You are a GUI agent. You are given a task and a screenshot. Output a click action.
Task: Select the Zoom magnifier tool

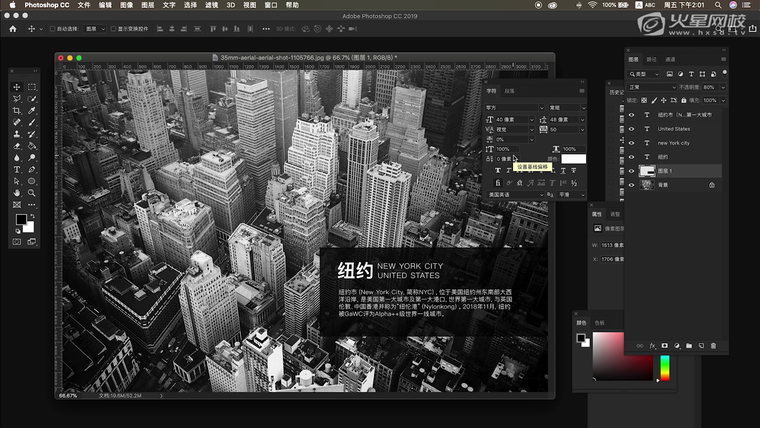(x=32, y=192)
